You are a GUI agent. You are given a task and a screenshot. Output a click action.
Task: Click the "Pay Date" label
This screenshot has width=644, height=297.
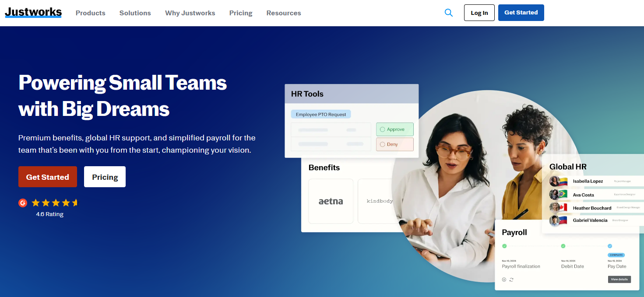617,266
